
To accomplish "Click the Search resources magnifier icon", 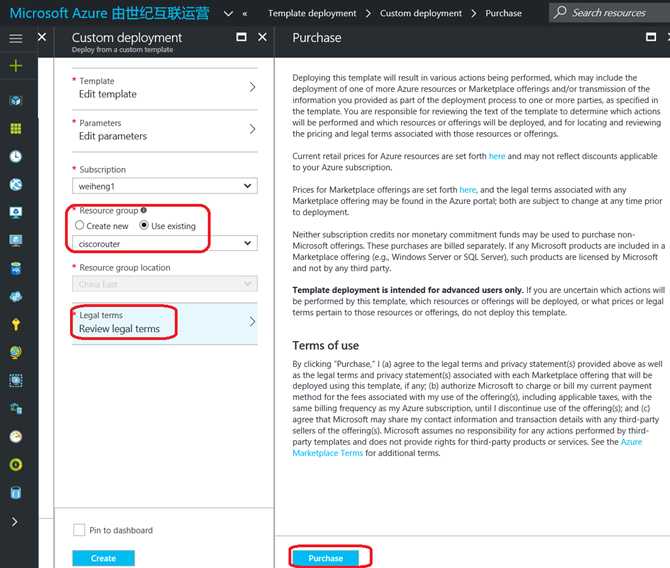I will (560, 12).
